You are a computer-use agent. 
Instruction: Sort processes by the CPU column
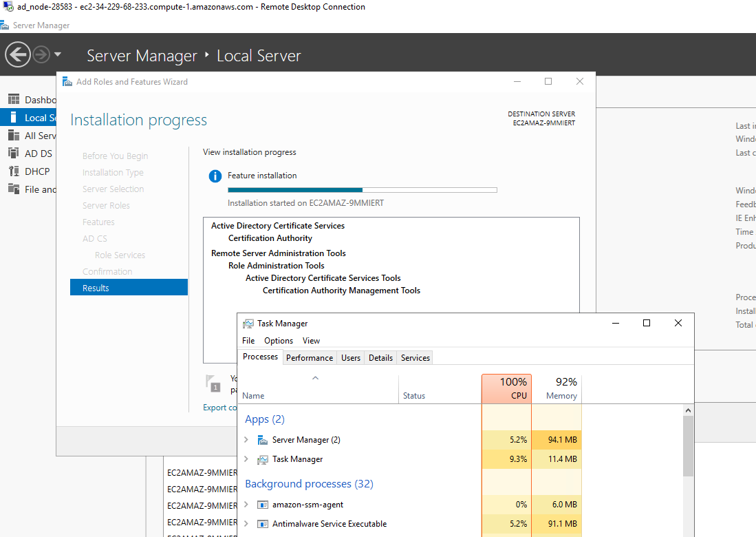click(507, 389)
